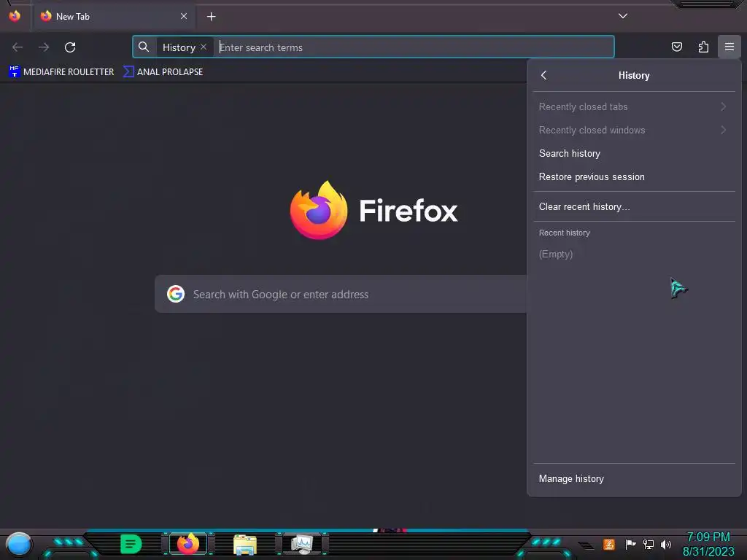The height and width of the screenshot is (560, 747).
Task: Open the volume speaker tray icon
Action: coord(666,544)
